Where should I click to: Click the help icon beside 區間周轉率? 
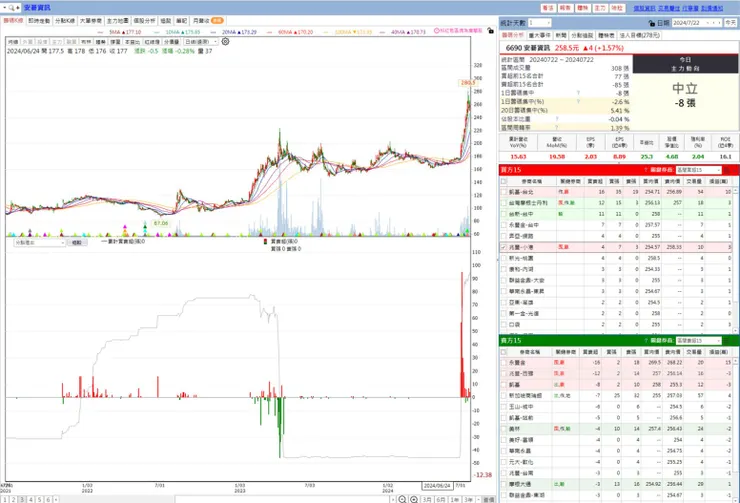point(557,127)
